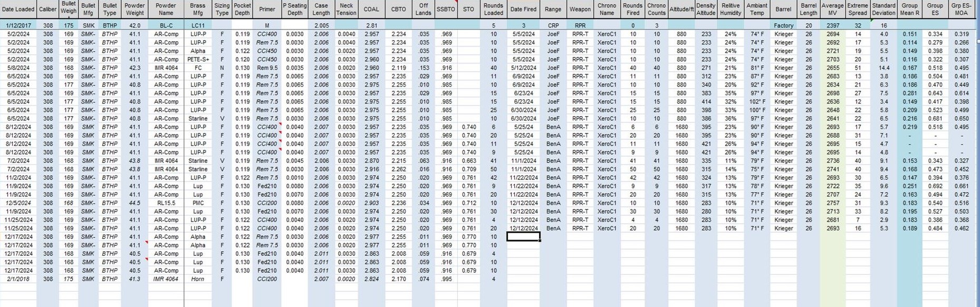Click the Chrono Name header cell
This screenshot has width=980, height=307.
[607, 9]
